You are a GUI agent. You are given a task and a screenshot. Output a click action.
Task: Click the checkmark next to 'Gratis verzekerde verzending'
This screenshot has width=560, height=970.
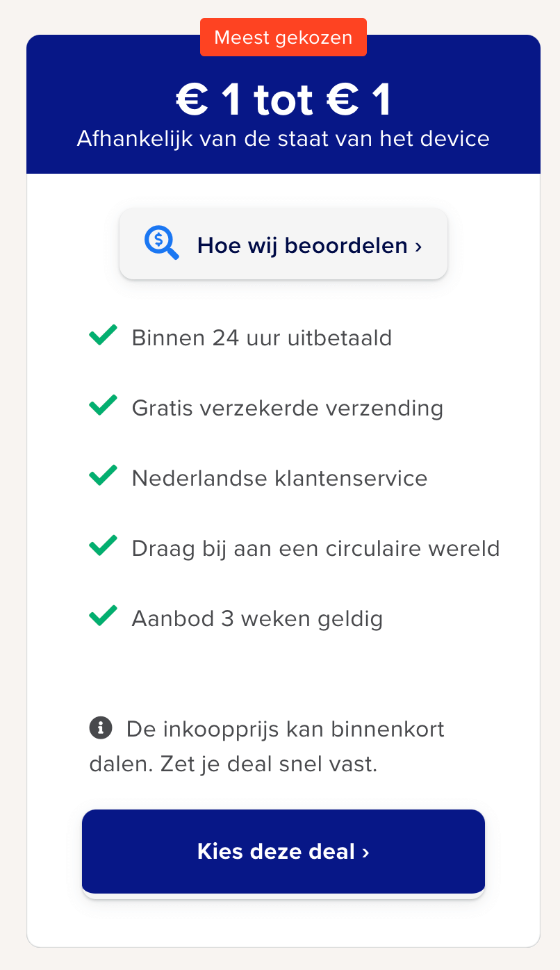coord(103,406)
